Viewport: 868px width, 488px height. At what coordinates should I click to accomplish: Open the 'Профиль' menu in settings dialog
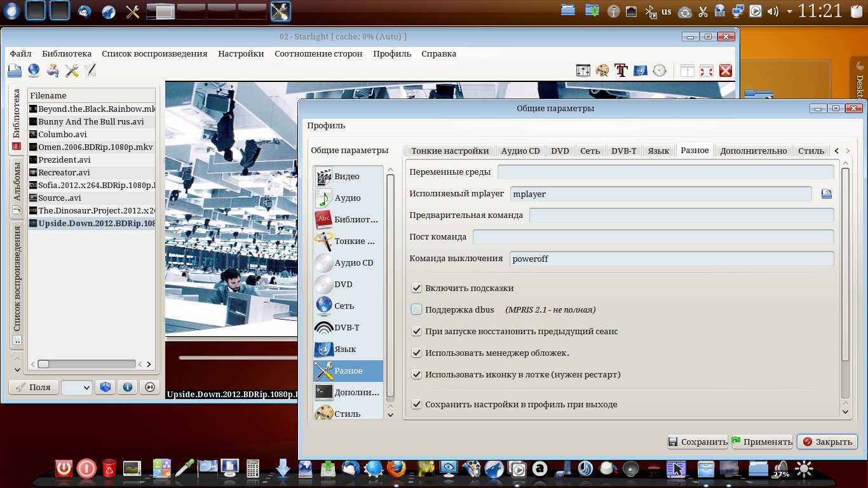pyautogui.click(x=326, y=125)
